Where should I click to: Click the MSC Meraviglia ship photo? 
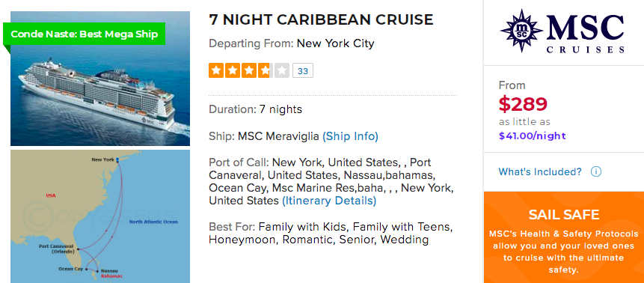[x=100, y=79]
